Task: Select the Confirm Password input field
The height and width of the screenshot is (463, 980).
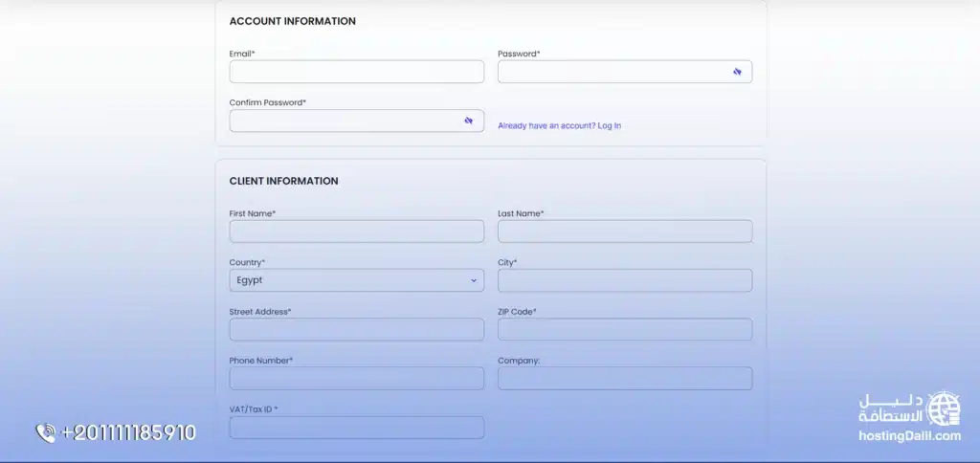Action: tap(345, 121)
